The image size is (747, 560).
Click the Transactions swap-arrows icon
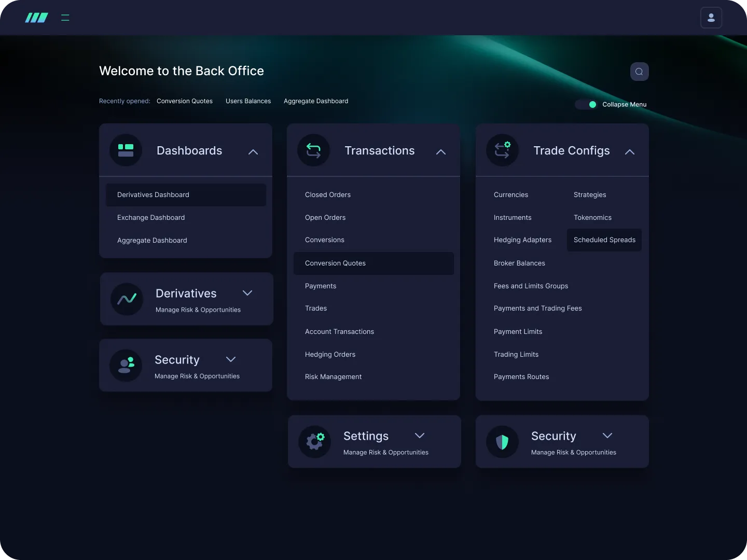pyautogui.click(x=313, y=150)
